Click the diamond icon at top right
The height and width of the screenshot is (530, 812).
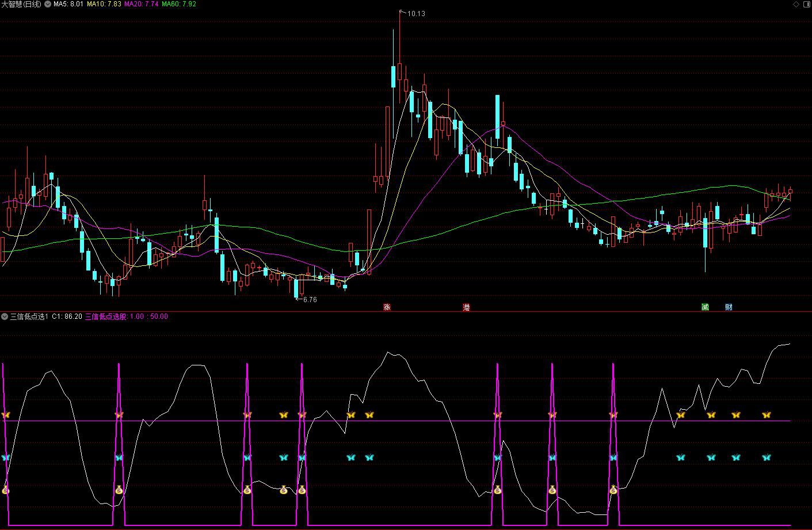click(x=796, y=4)
